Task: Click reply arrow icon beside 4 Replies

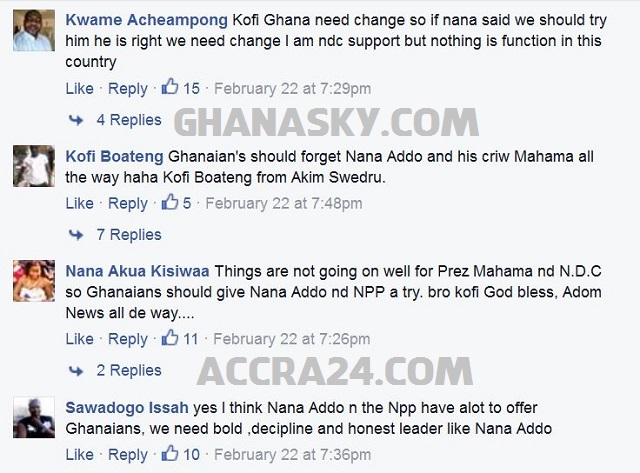Action: click(x=76, y=120)
